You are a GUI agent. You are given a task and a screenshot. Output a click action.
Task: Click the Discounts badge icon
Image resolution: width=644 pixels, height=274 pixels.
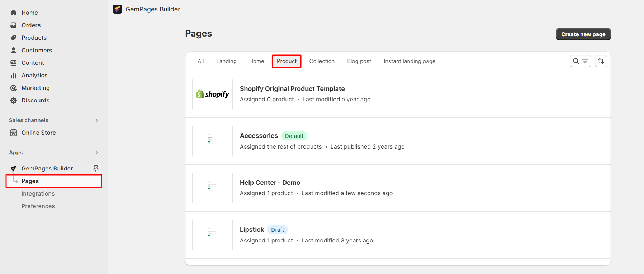click(14, 100)
